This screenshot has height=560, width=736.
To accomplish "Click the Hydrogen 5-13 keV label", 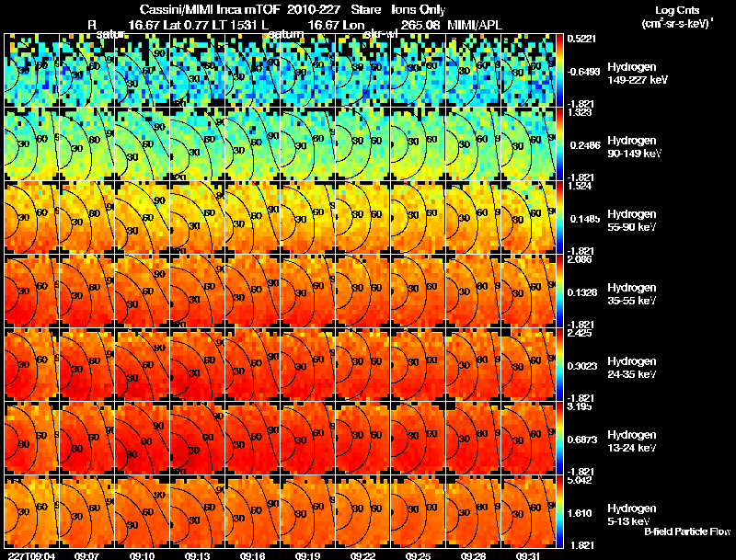I will (x=632, y=515).
